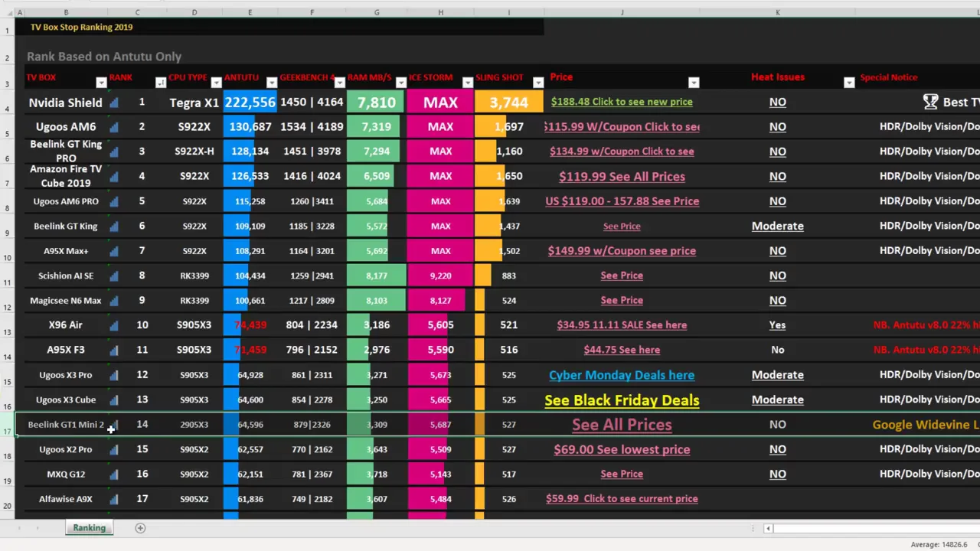Open the RAM MB/S filter dropdown
980x551 pixels.
400,83
